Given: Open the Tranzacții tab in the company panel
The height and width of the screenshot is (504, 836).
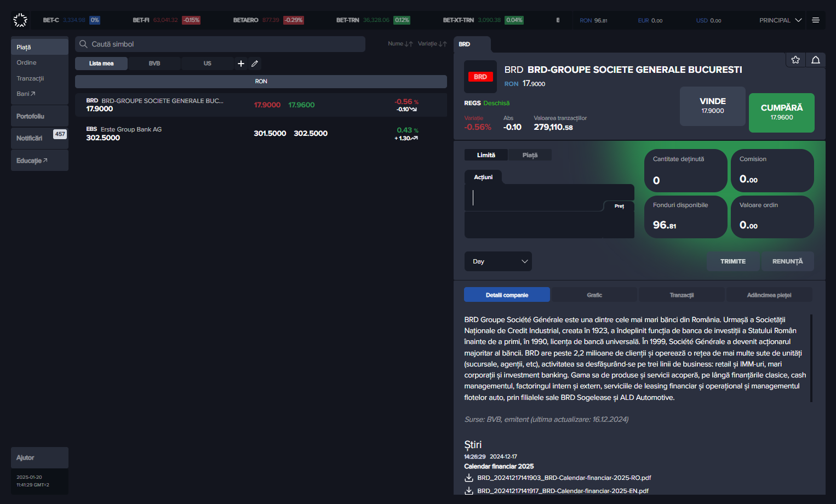Looking at the screenshot, I should (x=682, y=295).
